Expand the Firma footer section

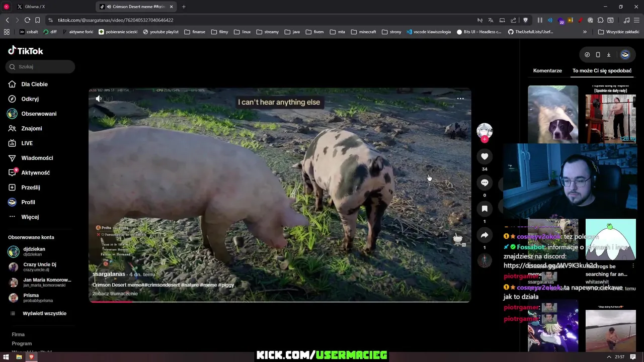[x=18, y=334]
